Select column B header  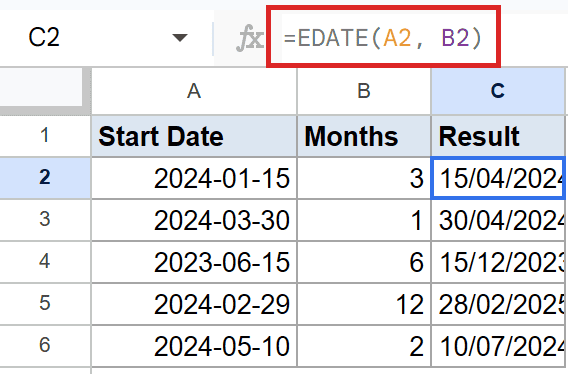(x=364, y=91)
